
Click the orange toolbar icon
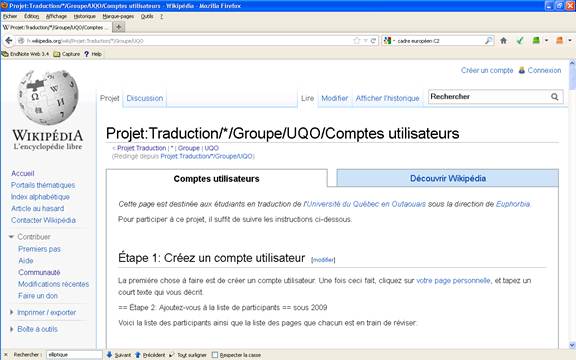point(559,41)
